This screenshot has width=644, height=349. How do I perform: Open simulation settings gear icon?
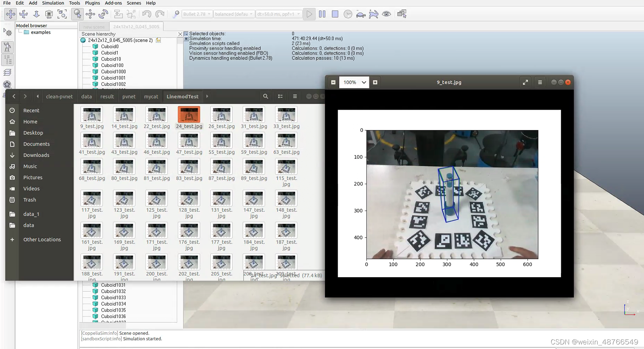click(x=8, y=33)
